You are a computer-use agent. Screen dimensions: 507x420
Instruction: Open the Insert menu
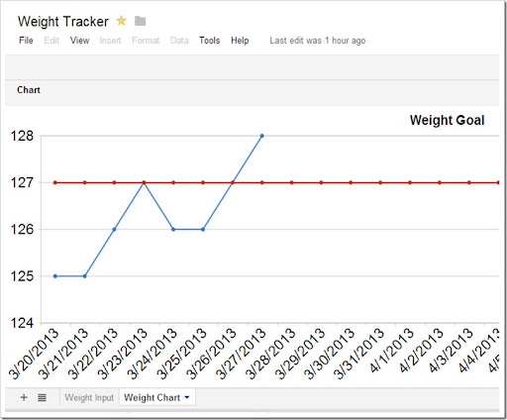tap(110, 41)
